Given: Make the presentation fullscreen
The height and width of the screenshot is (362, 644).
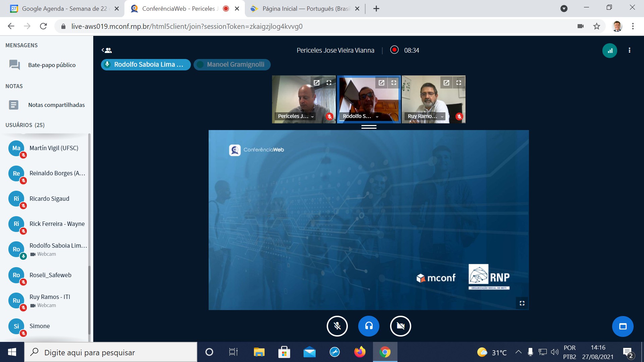Looking at the screenshot, I should [522, 303].
